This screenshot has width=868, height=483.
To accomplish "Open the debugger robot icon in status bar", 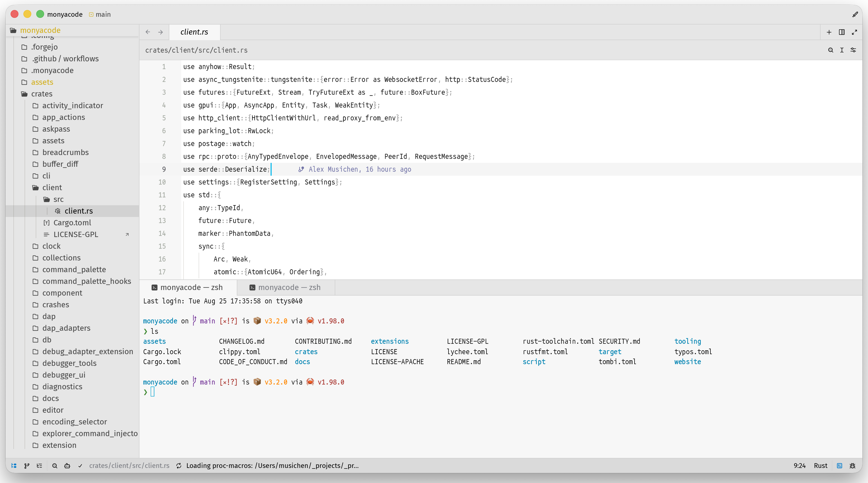I will click(67, 465).
